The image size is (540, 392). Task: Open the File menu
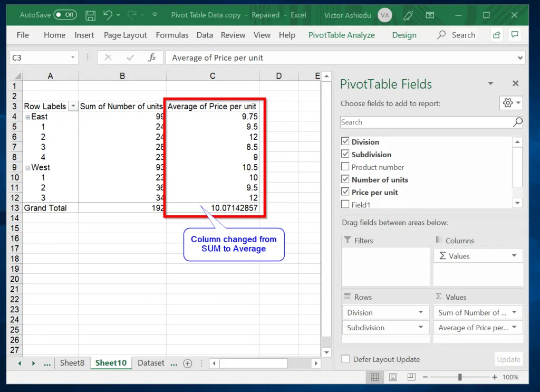23,35
